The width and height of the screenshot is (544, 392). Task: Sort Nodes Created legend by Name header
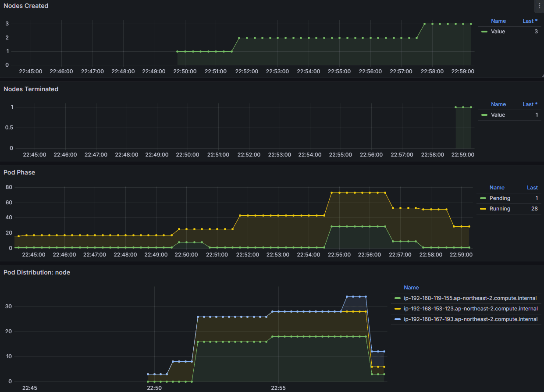coord(498,21)
